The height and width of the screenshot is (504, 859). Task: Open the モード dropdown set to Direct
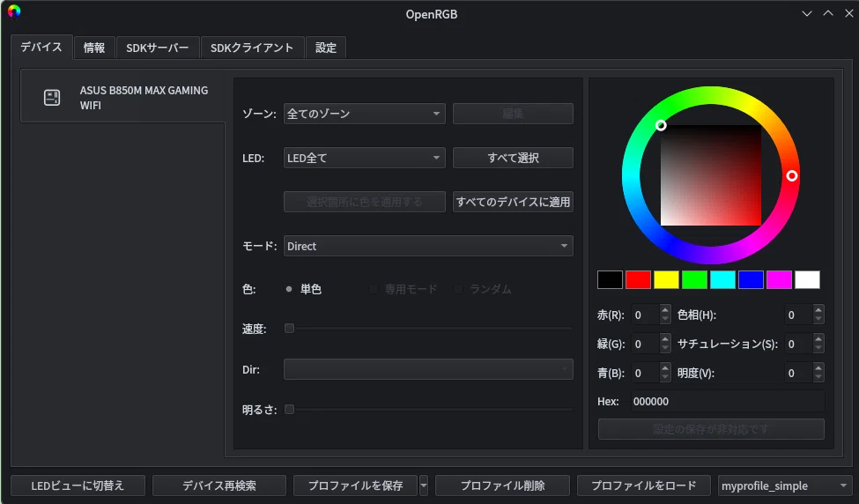[428, 246]
